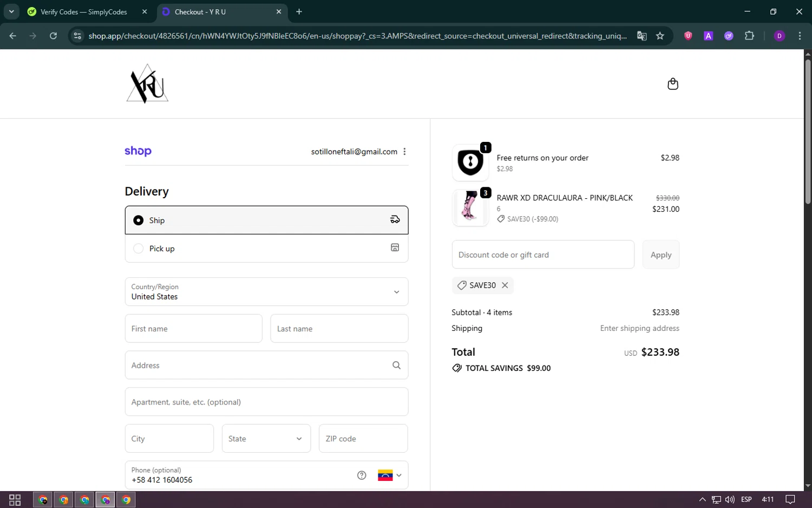Click the page vertical scrollbar

pos(808,132)
